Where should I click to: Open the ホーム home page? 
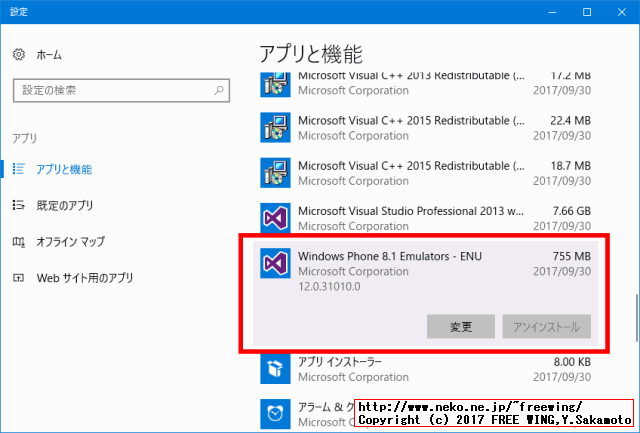49,55
